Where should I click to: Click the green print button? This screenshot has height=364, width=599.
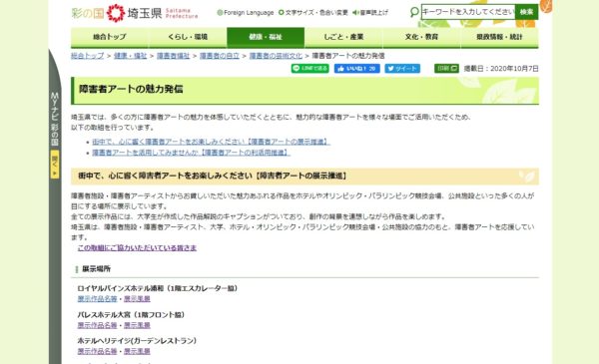point(446,68)
